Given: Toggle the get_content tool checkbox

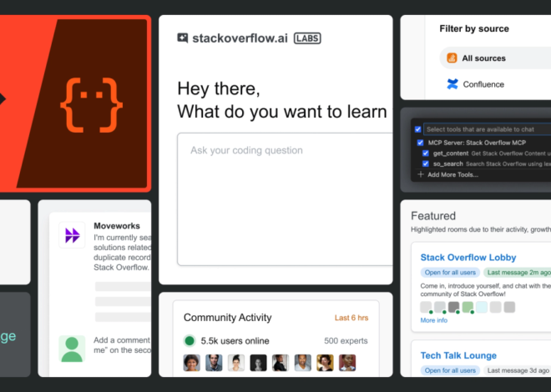Looking at the screenshot, I should (x=426, y=153).
